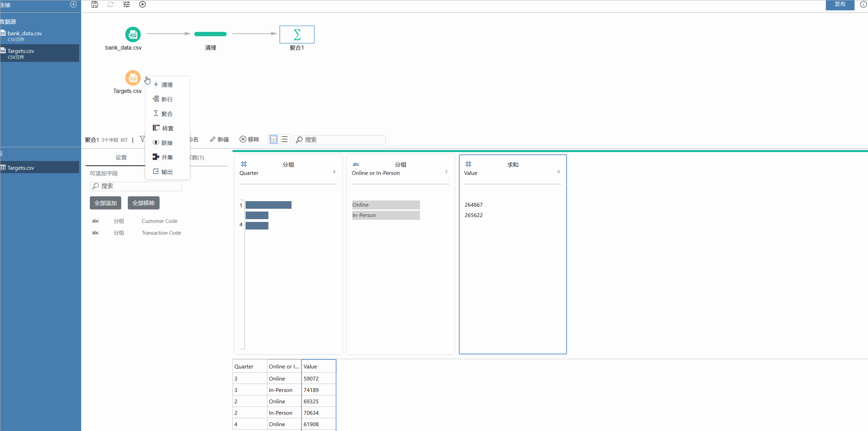Open the flow settings sliders icon

click(126, 4)
